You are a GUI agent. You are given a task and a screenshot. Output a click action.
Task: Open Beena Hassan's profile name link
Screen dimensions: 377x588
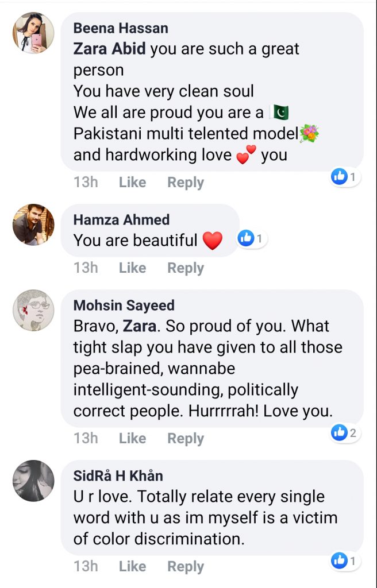tap(121, 28)
